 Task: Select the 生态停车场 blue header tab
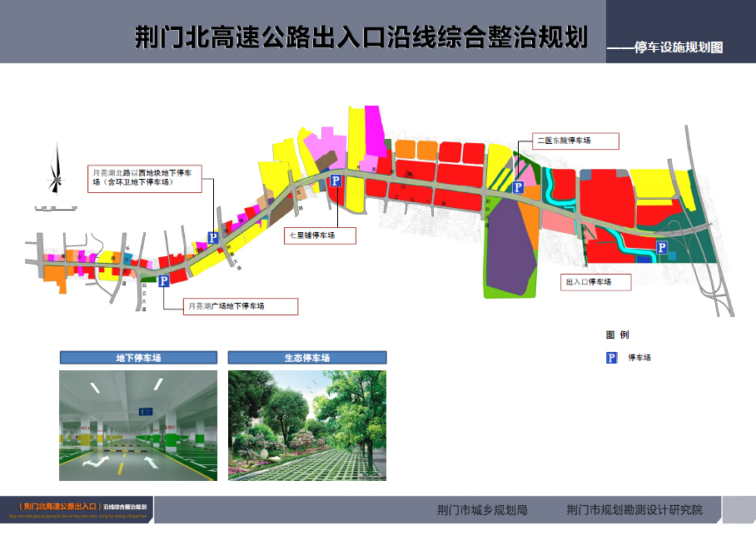[306, 358]
